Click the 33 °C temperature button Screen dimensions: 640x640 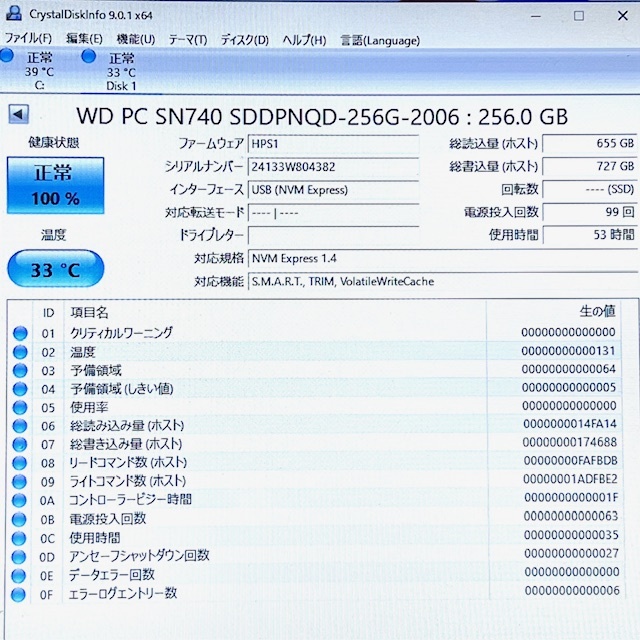(55, 269)
